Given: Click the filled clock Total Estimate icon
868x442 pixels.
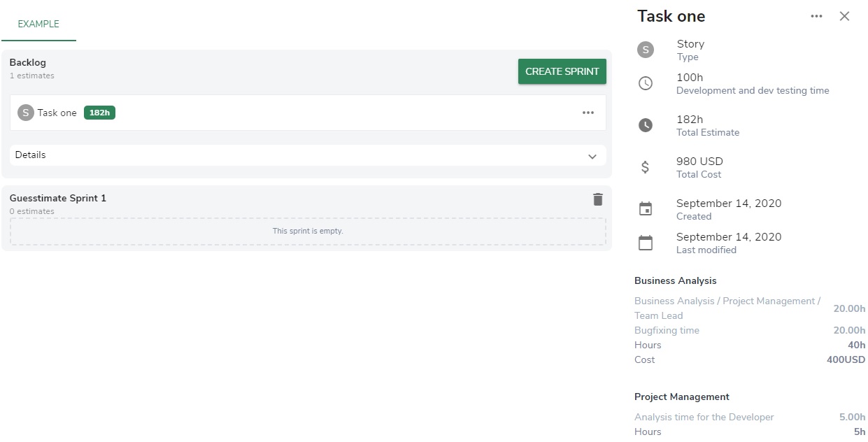Looking at the screenshot, I should [646, 125].
